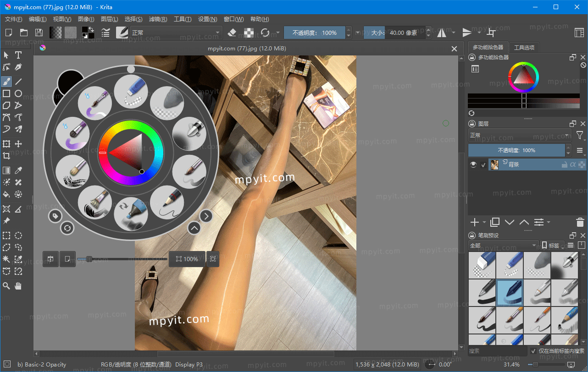This screenshot has height=372, width=588.
Task: Click the 标签 button in brush presets
Action: pyautogui.click(x=552, y=246)
